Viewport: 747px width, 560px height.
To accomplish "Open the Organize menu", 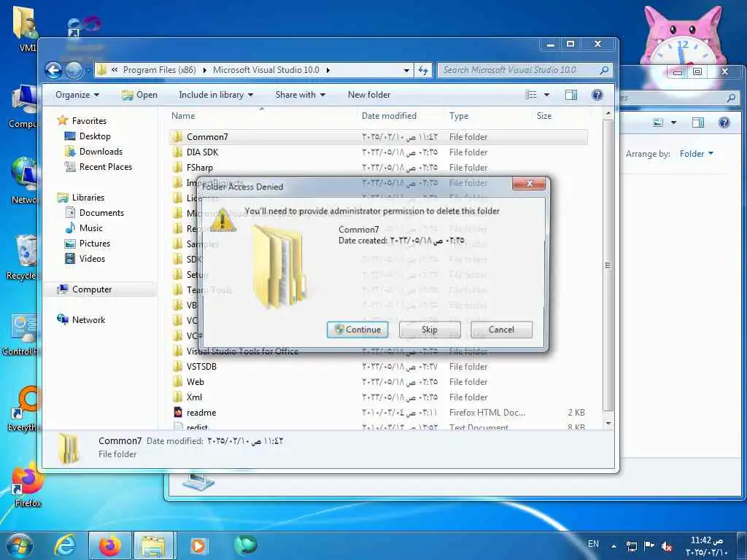I will [77, 95].
